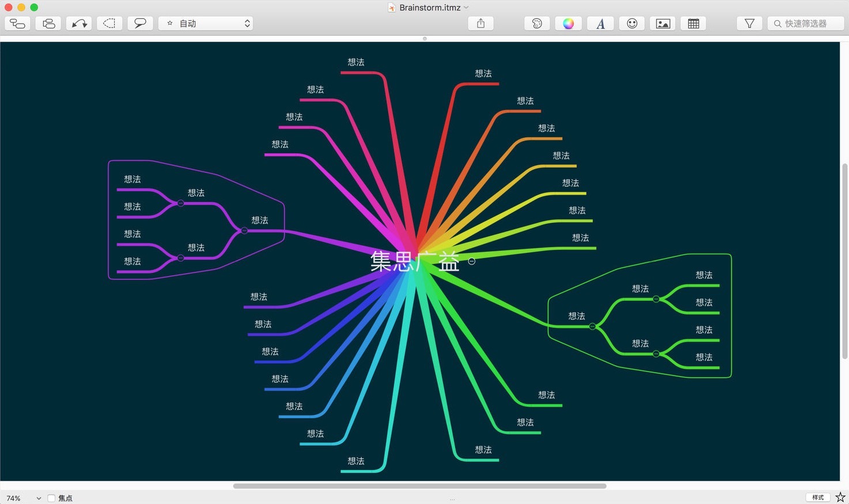Collapse the lower purple sub-branch node
Screen dimensions: 849x504
[180, 258]
